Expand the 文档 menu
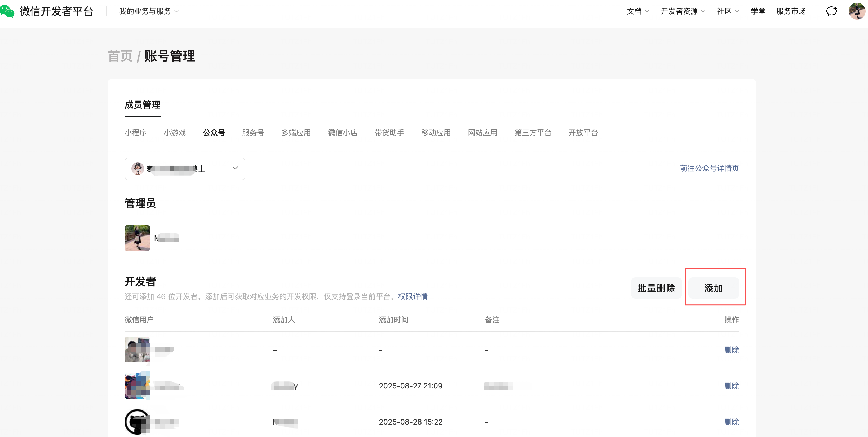 coord(638,11)
